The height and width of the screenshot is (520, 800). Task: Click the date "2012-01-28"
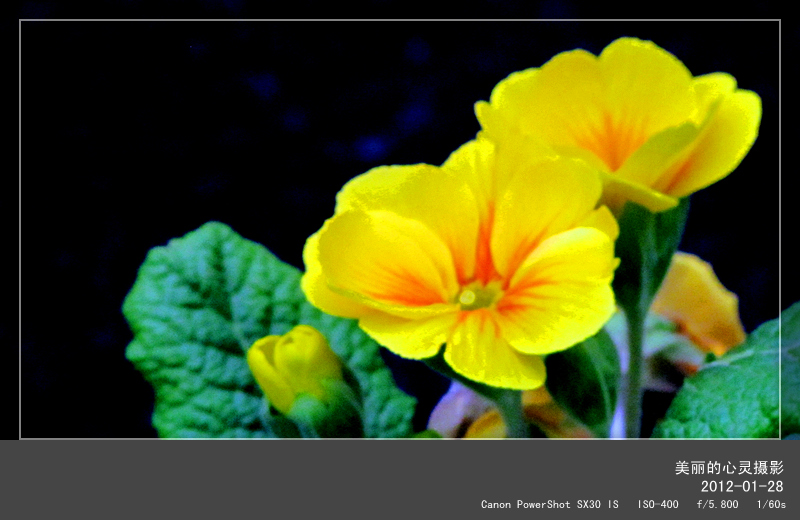pos(742,486)
